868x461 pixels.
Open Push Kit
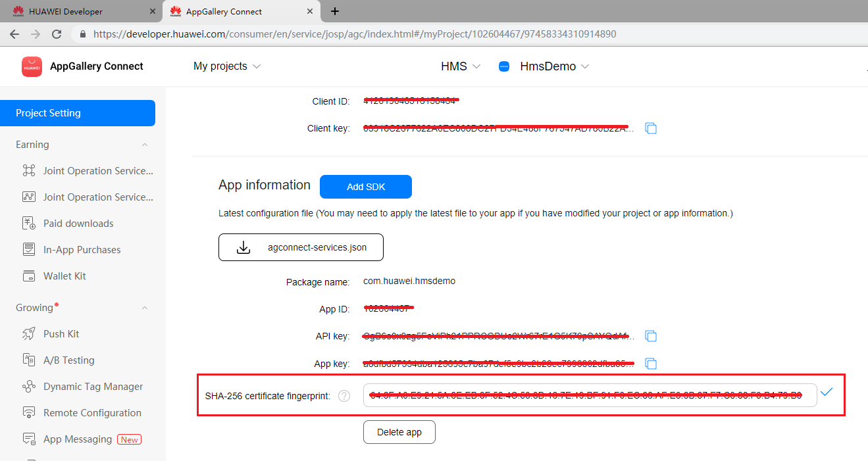coord(61,334)
